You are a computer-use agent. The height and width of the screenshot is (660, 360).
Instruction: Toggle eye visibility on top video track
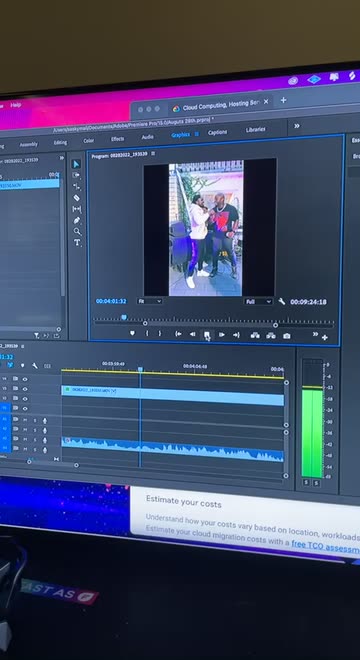[x=25, y=379]
